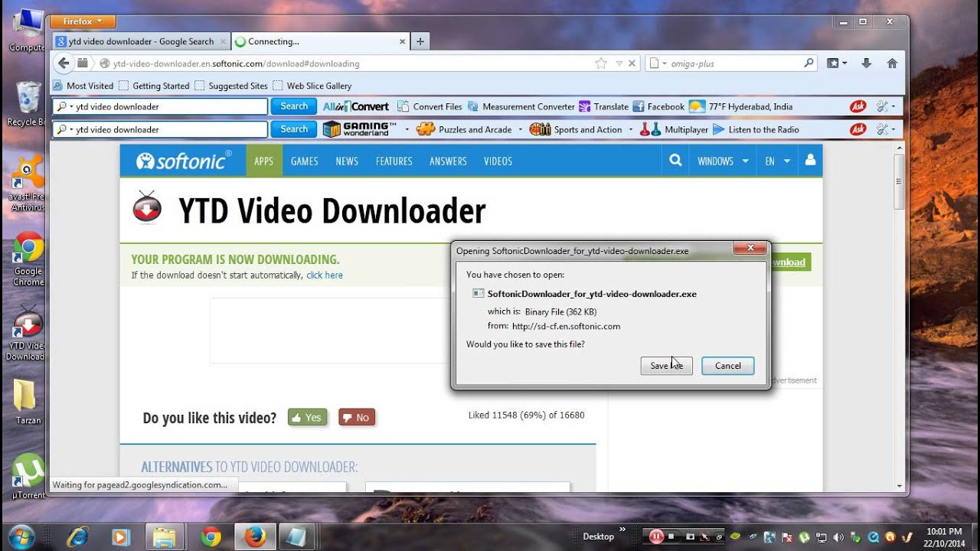Click the Firefox back arrow button
980x551 pixels.
[64, 64]
